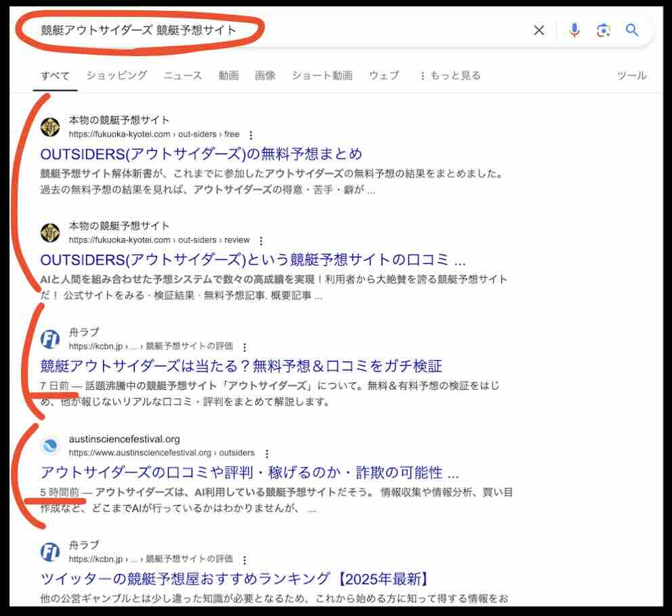This screenshot has width=672, height=616.
Task: Open アウトサイダーズの口コミや評判・稼げるのか link
Action: pos(249,472)
